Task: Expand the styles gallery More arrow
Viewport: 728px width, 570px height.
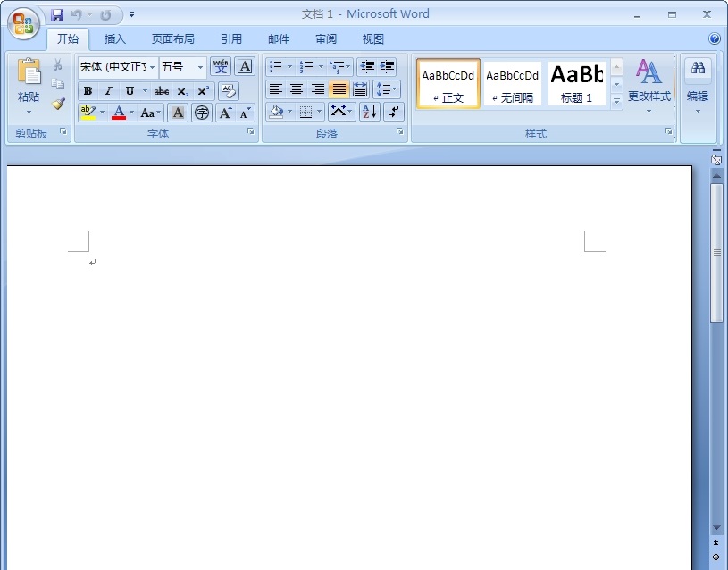Action: point(616,101)
